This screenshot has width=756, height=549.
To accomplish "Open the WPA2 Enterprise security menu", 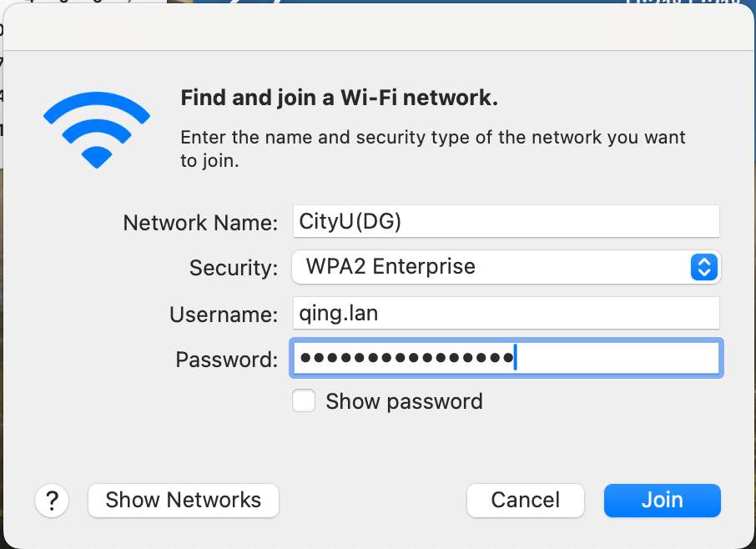I will pos(492,267).
